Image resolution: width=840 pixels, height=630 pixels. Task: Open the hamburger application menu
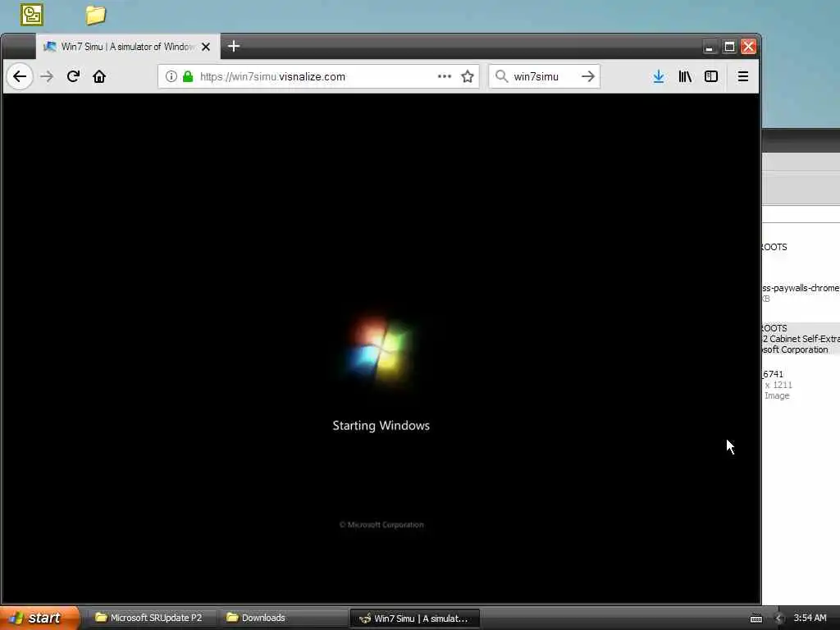click(x=742, y=76)
